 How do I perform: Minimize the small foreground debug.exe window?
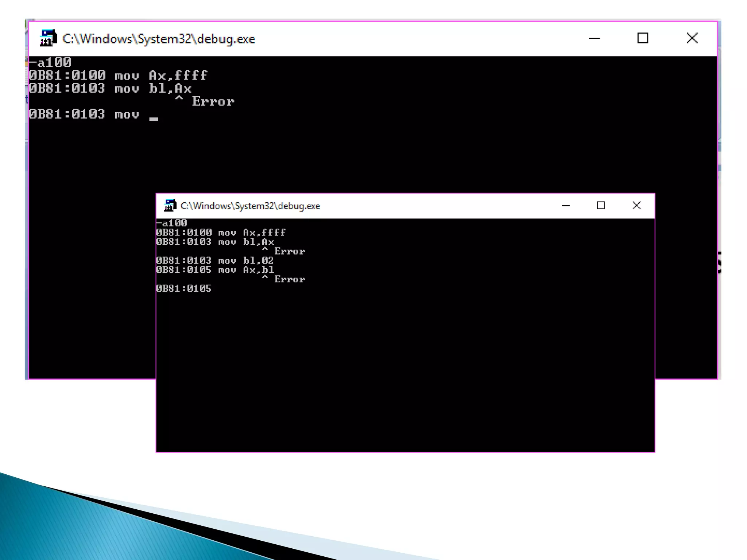tap(566, 206)
